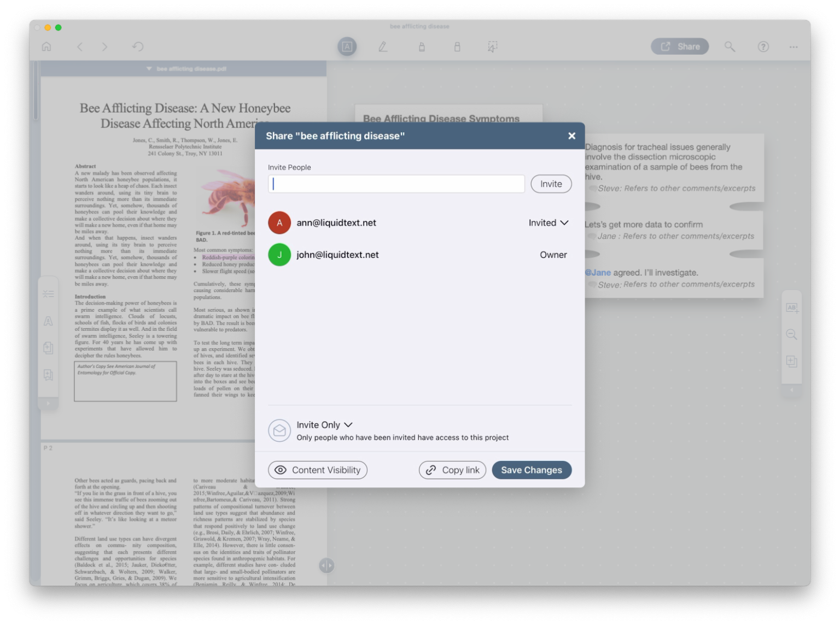This screenshot has width=840, height=625.
Task: Open the document outline panel icon
Action: (48, 293)
